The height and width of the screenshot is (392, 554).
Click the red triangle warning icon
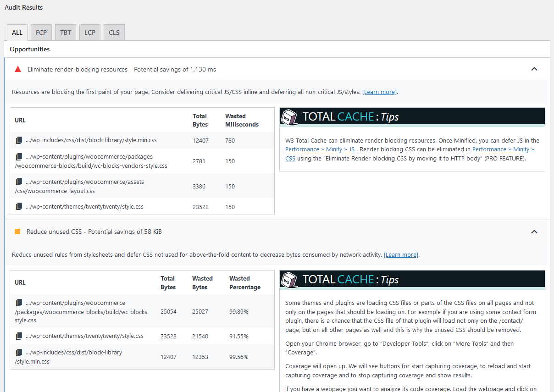pyautogui.click(x=18, y=69)
